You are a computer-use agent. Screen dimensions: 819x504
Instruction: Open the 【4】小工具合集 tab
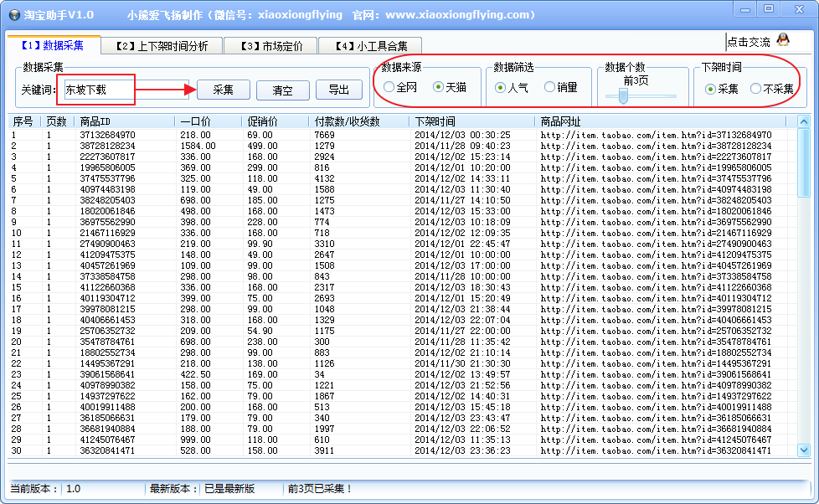click(x=371, y=46)
